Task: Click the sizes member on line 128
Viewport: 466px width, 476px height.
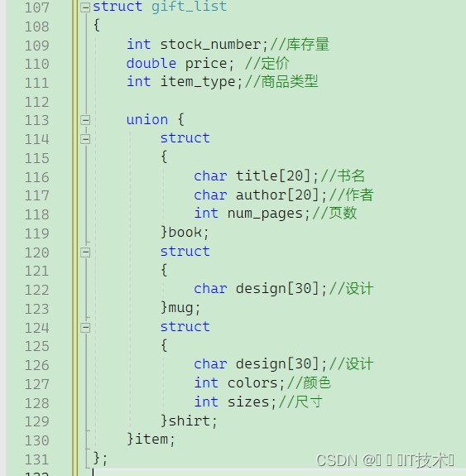Action: point(248,402)
